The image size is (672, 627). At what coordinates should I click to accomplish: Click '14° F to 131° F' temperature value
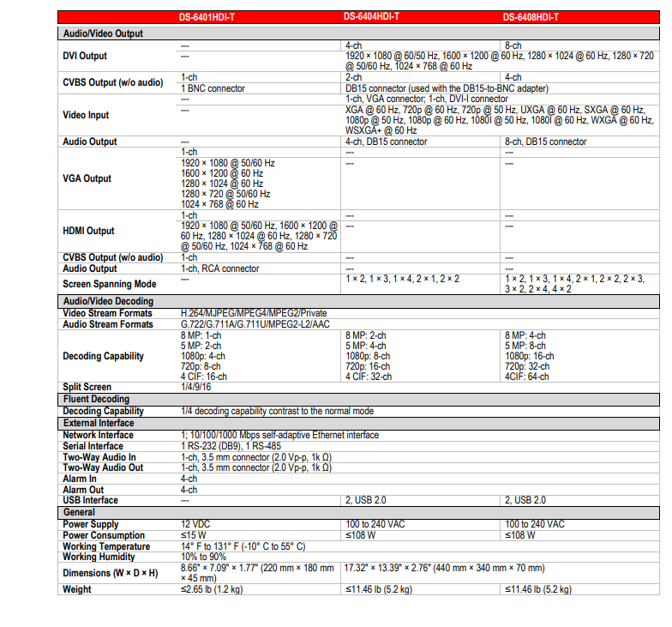(x=243, y=546)
